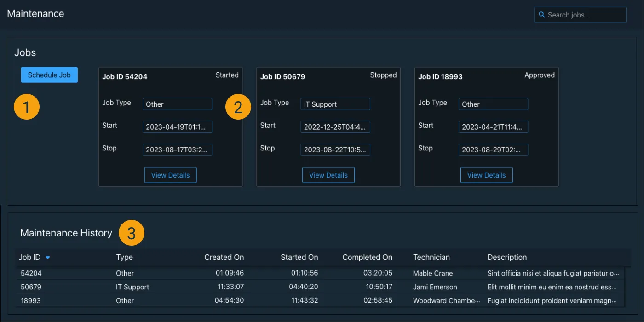This screenshot has width=644, height=322.
Task: Click the Schedule Job button
Action: [x=49, y=75]
